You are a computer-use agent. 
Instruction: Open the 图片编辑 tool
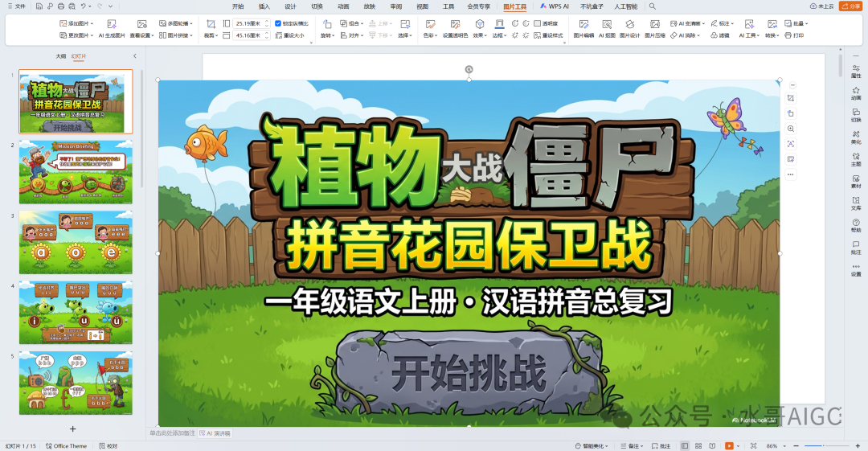[x=583, y=29]
